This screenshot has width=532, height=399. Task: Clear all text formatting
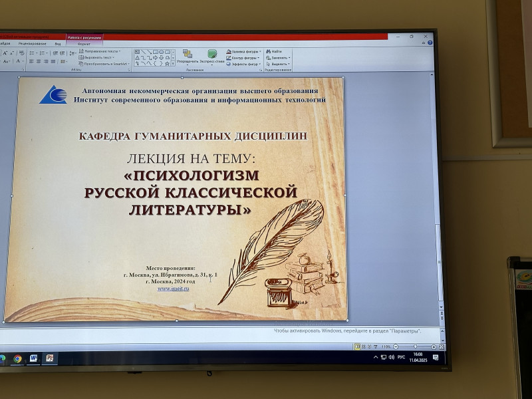pos(22,53)
